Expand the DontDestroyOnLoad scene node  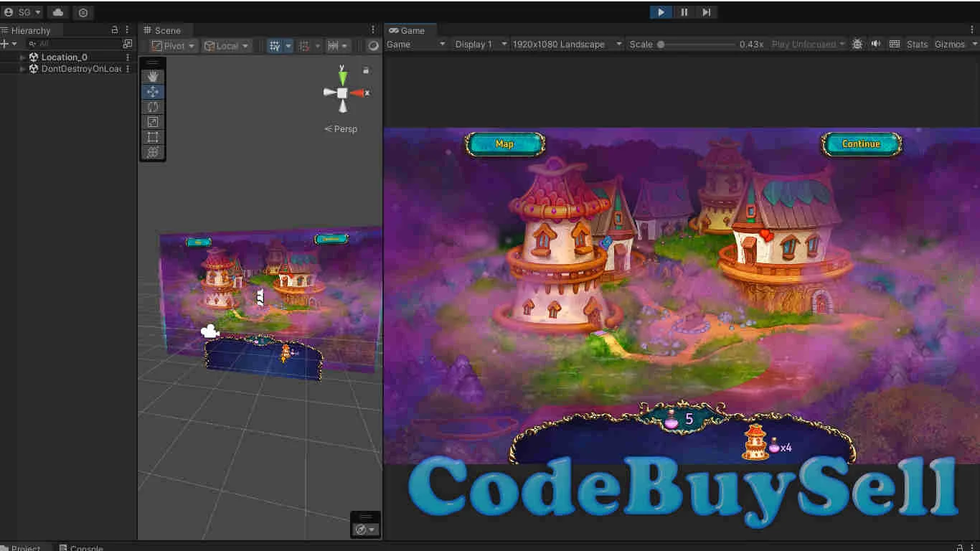click(x=23, y=69)
